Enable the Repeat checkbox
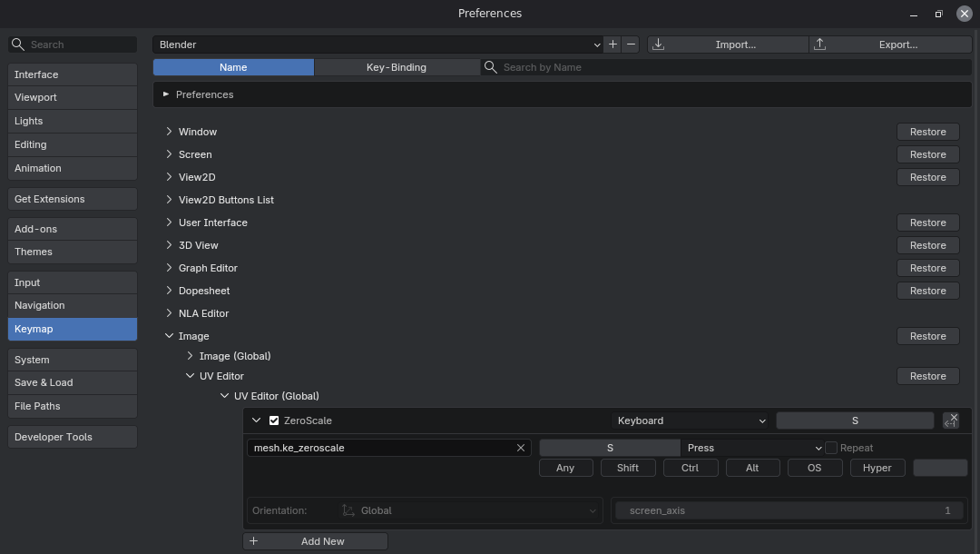 tap(831, 448)
